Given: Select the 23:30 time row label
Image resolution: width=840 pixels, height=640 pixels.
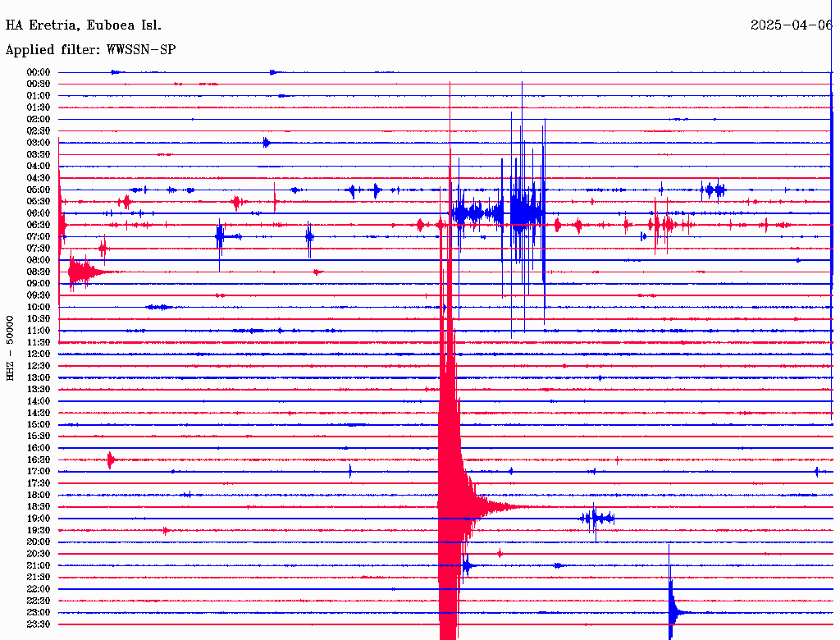Looking at the screenshot, I should click(x=39, y=624).
